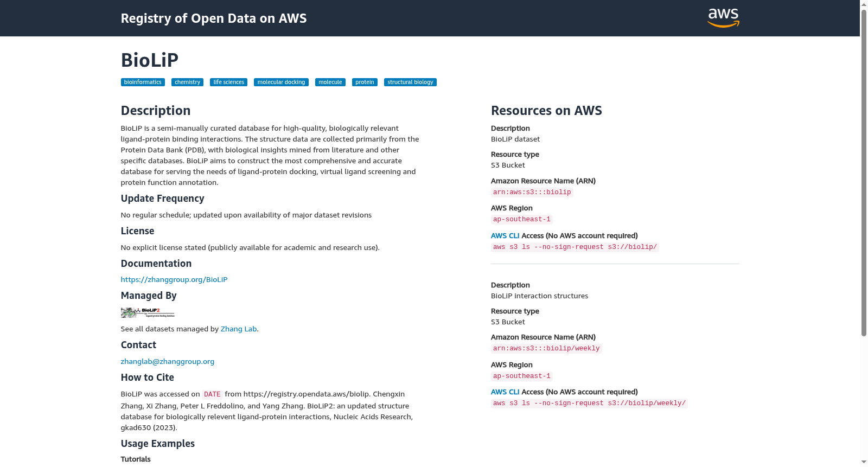Click the AWS logo icon

tap(723, 18)
